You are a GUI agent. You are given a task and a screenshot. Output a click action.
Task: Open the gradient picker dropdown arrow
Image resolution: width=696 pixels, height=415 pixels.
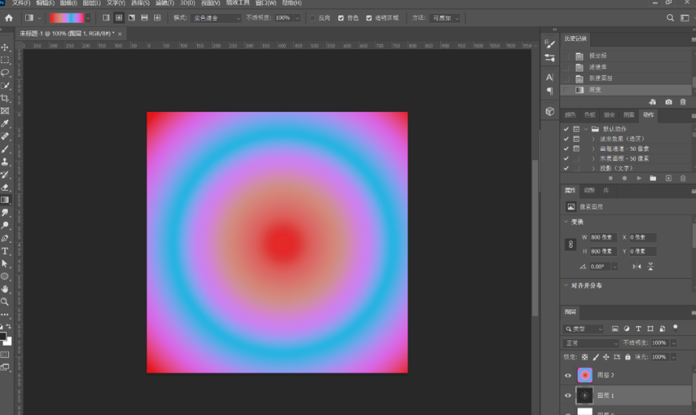click(x=88, y=18)
